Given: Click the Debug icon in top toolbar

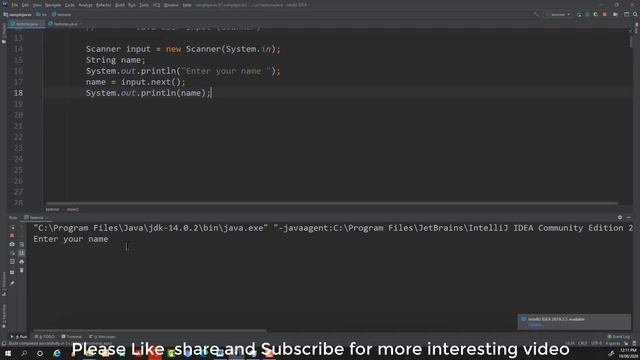Looking at the screenshot, I should 587,15.
